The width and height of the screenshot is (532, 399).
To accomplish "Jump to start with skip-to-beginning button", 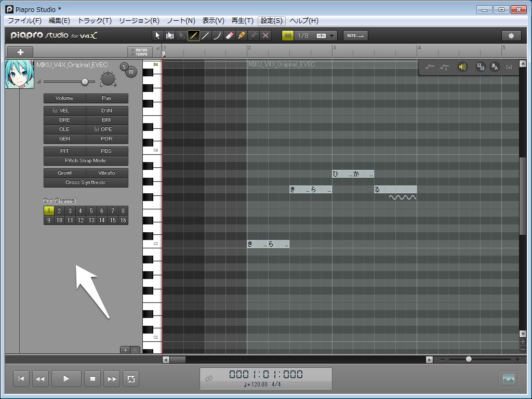I will click(x=21, y=379).
